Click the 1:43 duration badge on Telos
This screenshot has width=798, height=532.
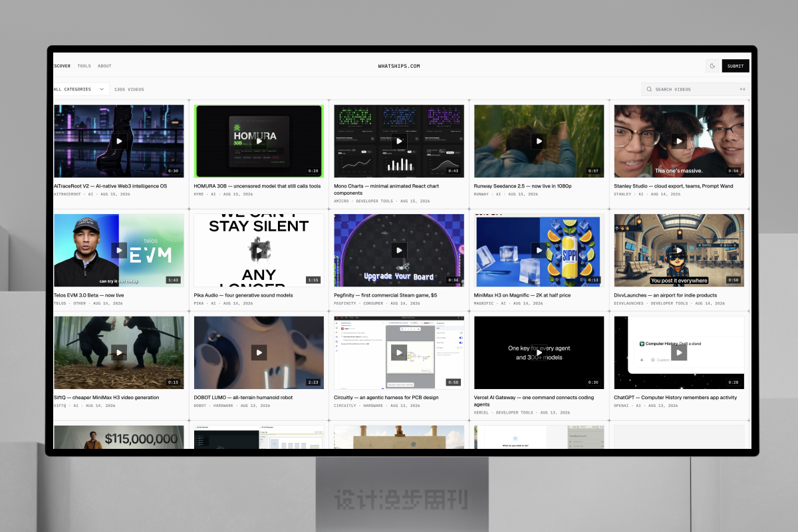[173, 280]
